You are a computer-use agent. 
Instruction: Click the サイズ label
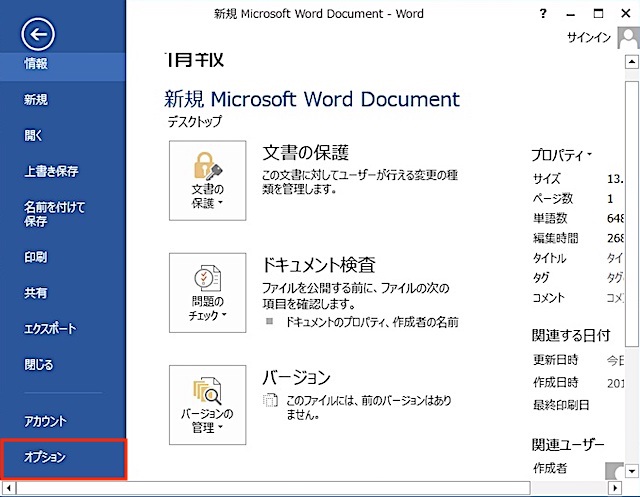[x=547, y=178]
